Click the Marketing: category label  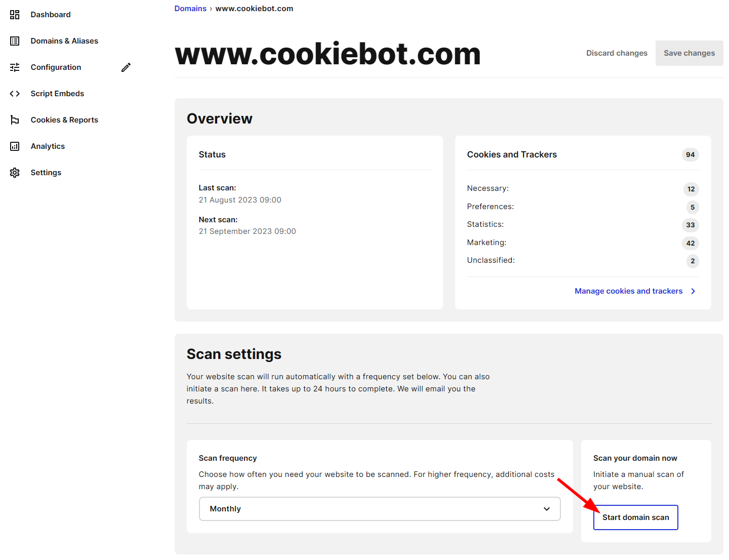pos(487,243)
